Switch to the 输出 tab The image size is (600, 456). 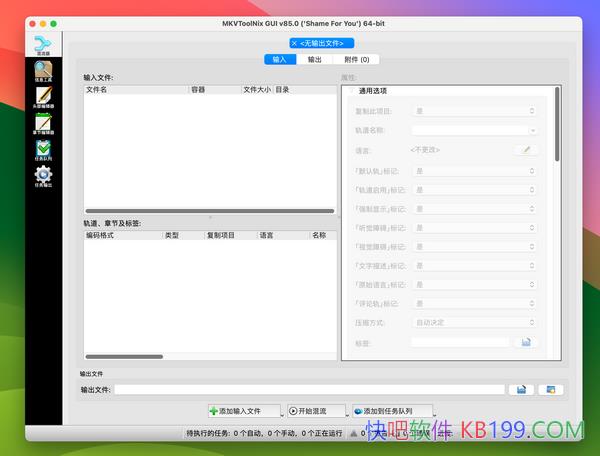point(314,59)
